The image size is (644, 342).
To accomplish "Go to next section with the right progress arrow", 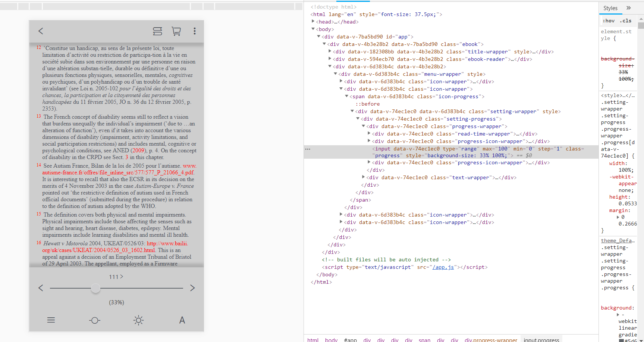I will 192,288.
